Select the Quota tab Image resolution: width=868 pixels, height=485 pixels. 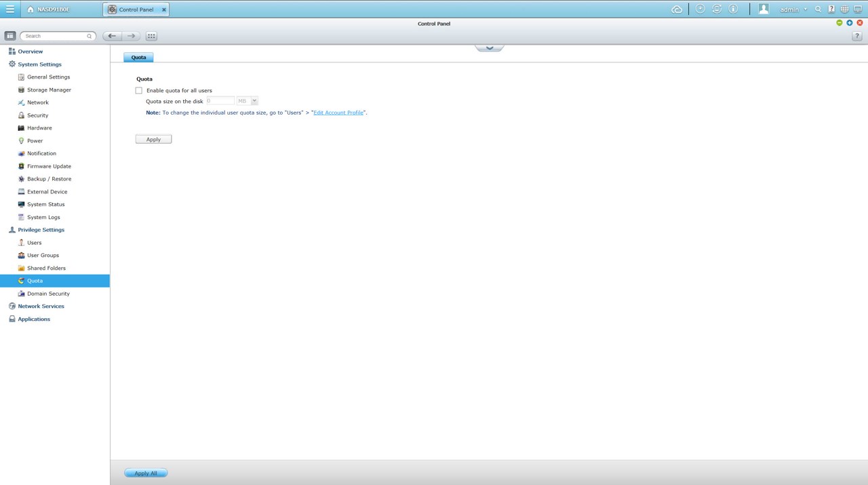click(x=138, y=57)
